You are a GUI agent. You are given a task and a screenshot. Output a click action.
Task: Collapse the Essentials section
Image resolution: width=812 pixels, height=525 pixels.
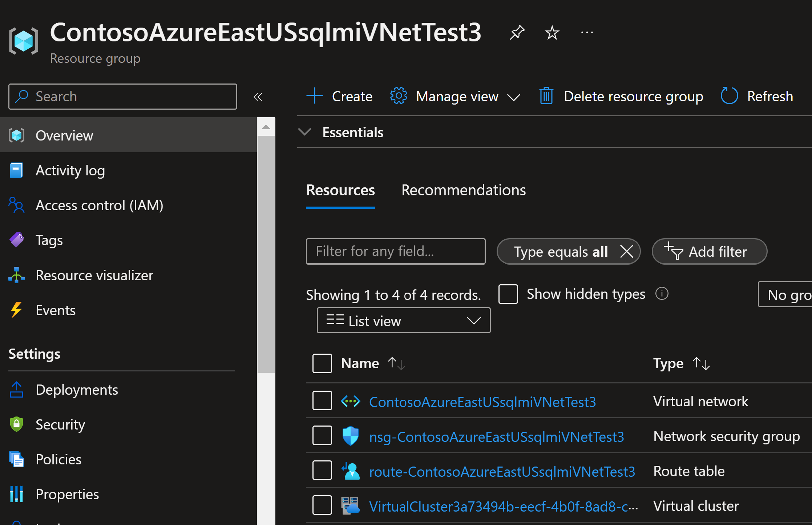[304, 132]
